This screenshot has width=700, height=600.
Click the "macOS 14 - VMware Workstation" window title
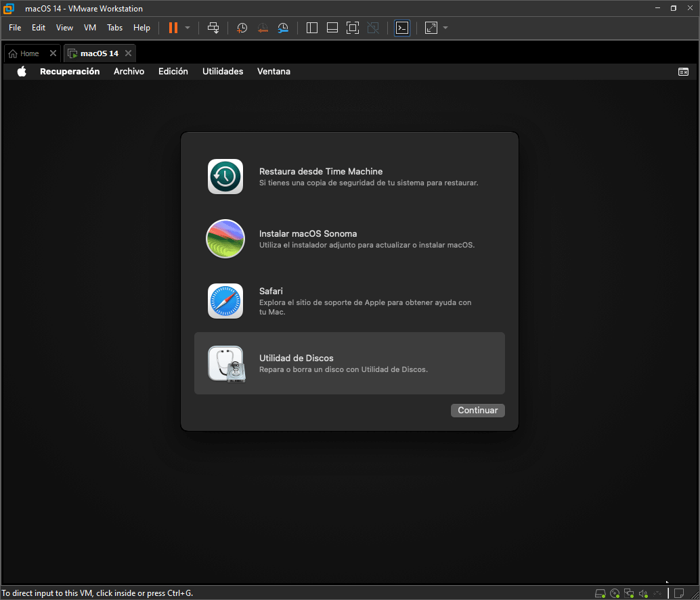84,9
